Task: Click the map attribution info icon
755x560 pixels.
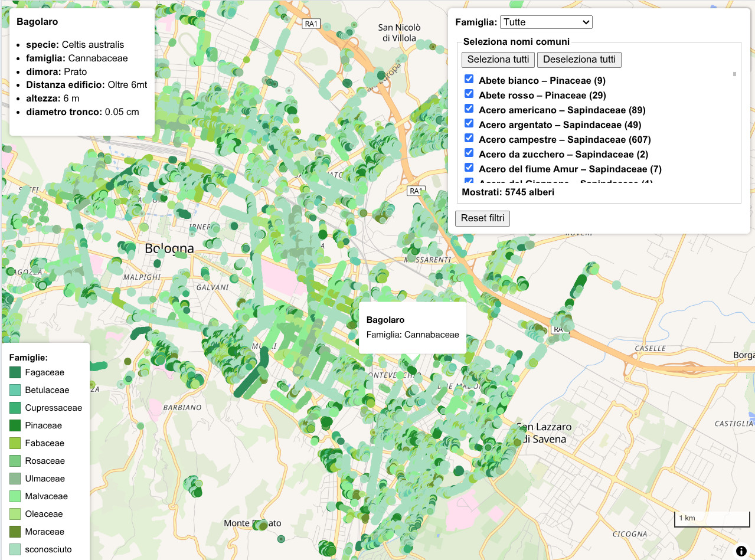Action: (741, 551)
